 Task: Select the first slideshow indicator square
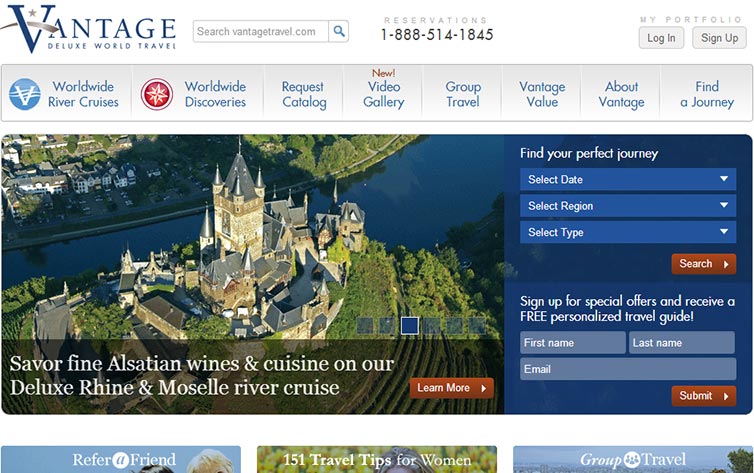click(x=365, y=326)
